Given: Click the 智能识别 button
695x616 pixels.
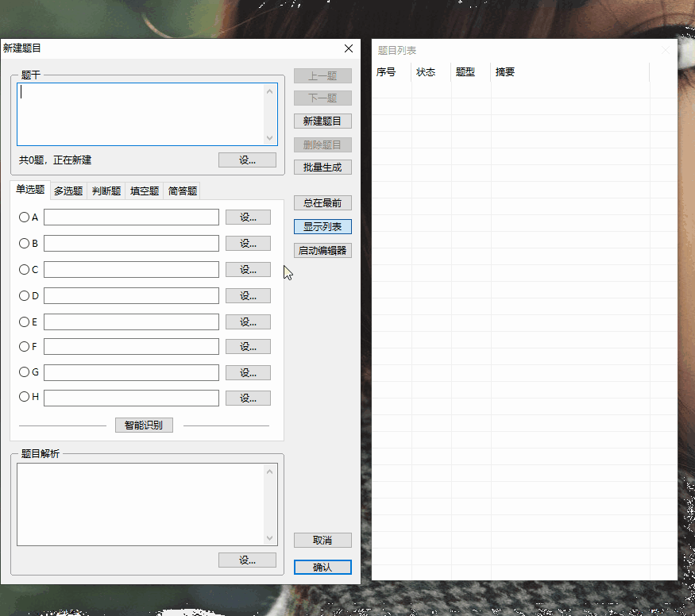Looking at the screenshot, I should tap(144, 425).
